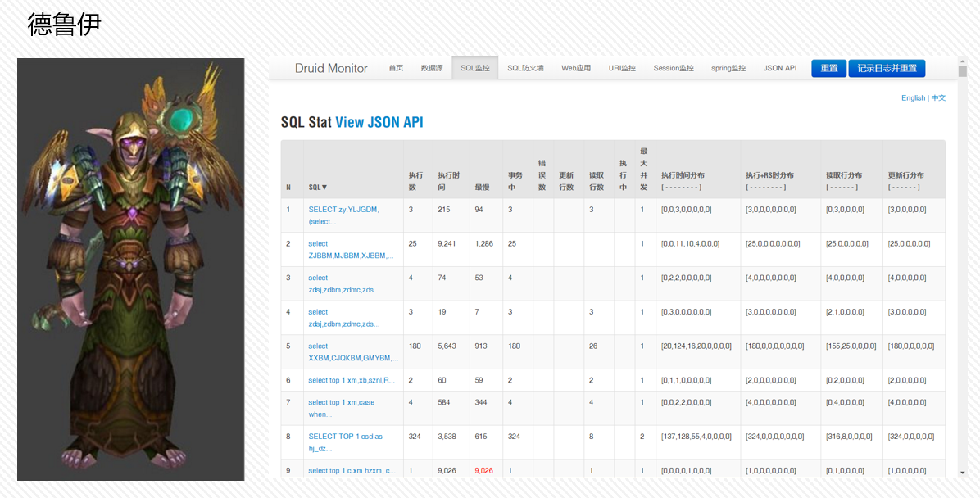Sort by the 执行数 column header
Image resolution: width=980 pixels, height=498 pixels.
(x=415, y=181)
